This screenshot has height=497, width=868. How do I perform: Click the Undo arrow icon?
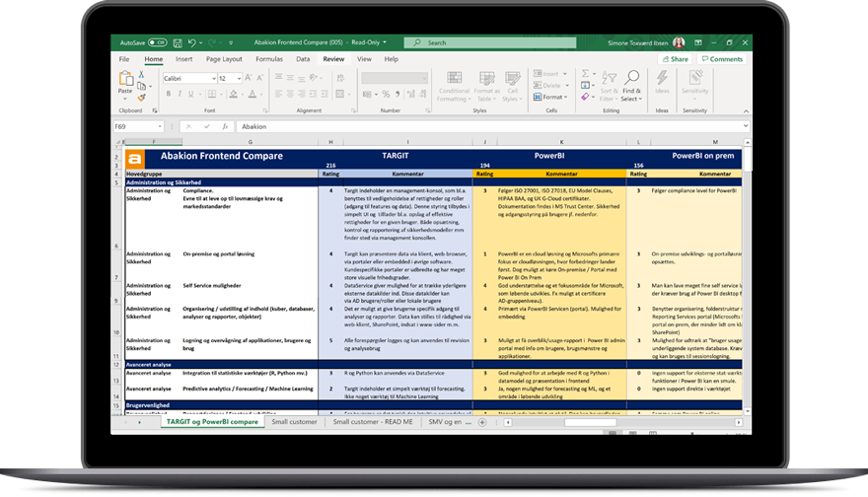191,42
